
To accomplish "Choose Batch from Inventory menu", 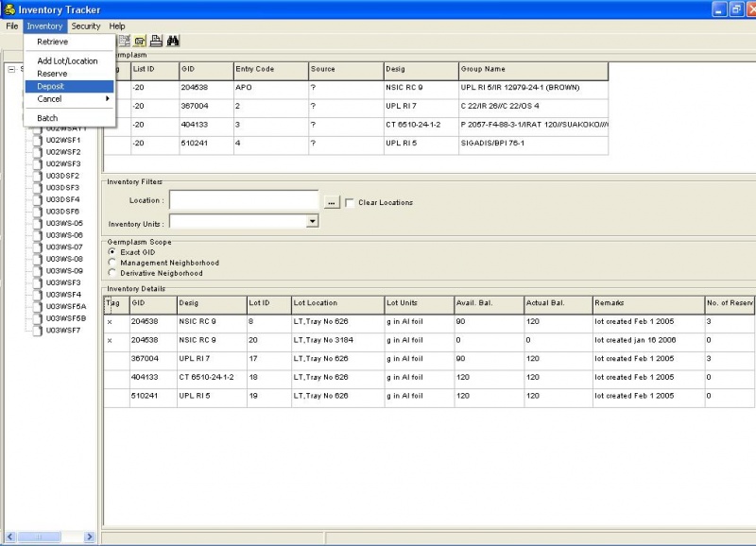I will click(47, 118).
